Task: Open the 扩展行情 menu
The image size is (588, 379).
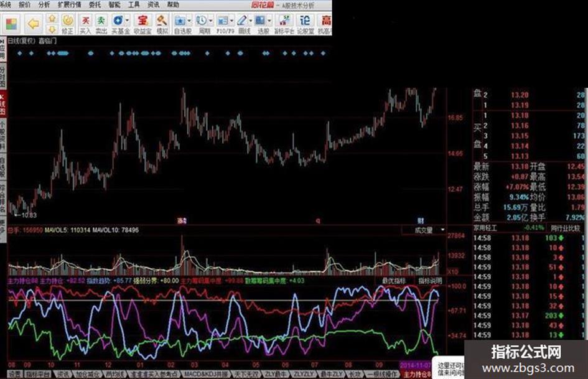Action: click(69, 4)
